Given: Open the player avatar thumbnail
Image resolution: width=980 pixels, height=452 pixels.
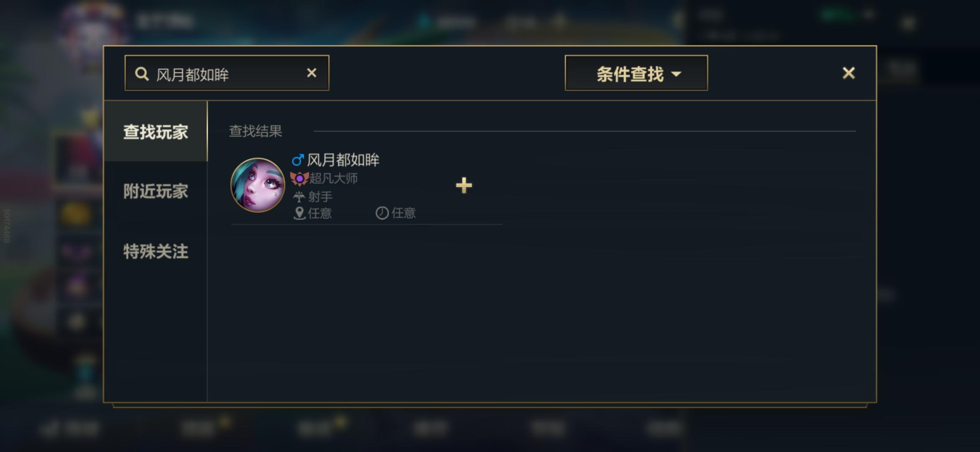Looking at the screenshot, I should coord(258,185).
